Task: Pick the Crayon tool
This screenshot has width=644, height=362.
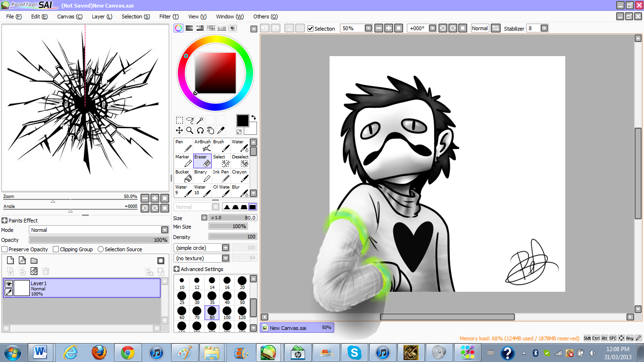Action: [240, 176]
